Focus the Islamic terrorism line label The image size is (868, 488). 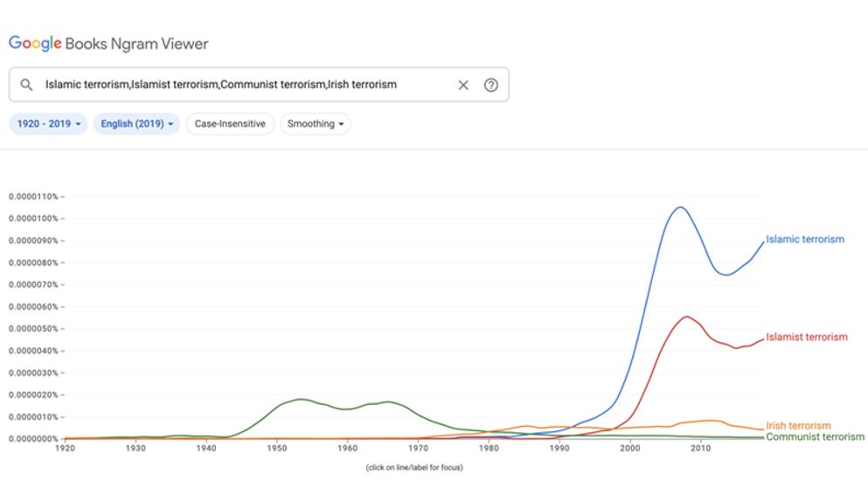pyautogui.click(x=805, y=240)
